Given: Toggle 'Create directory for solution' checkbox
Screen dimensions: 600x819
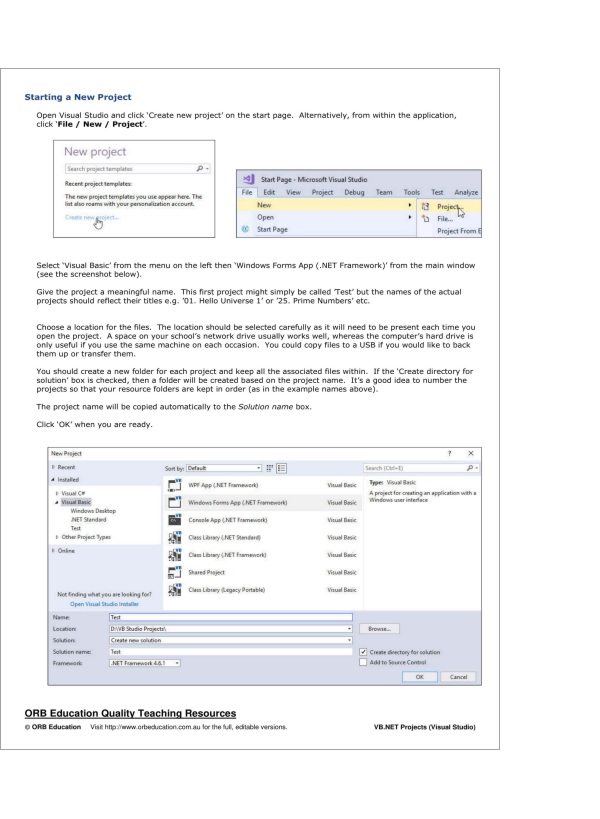Looking at the screenshot, I should point(363,651).
